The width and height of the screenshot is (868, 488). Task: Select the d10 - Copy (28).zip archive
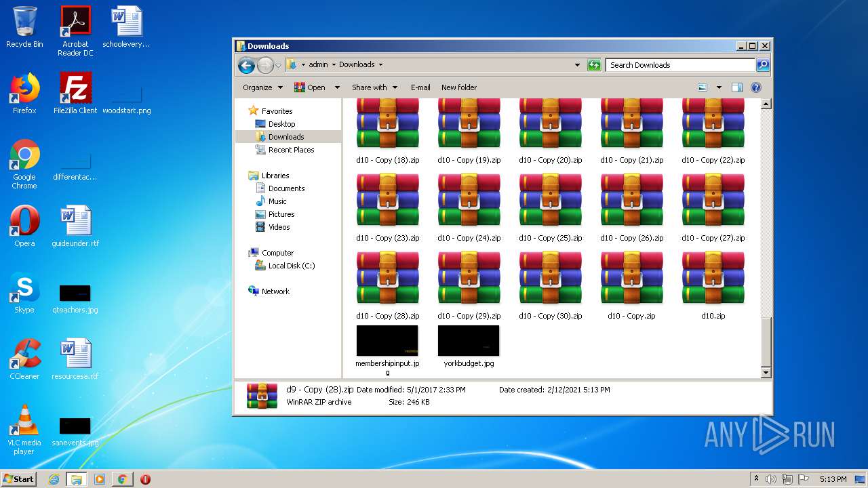point(388,286)
